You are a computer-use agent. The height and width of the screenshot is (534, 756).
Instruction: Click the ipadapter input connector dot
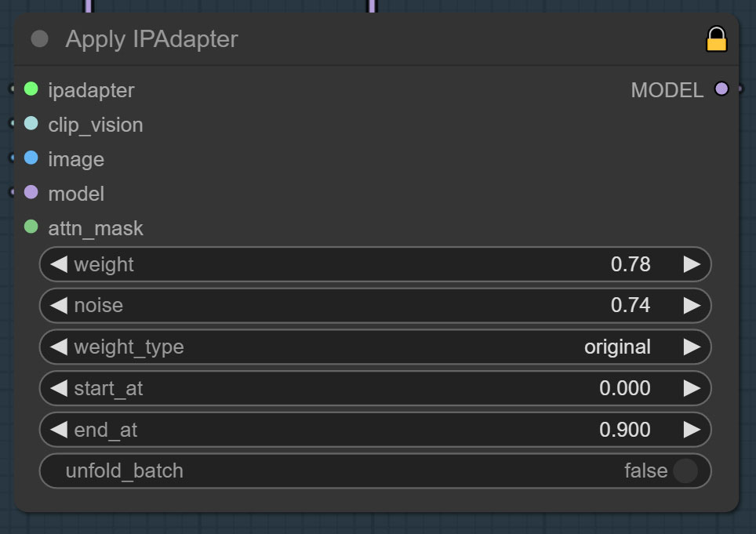pos(30,89)
